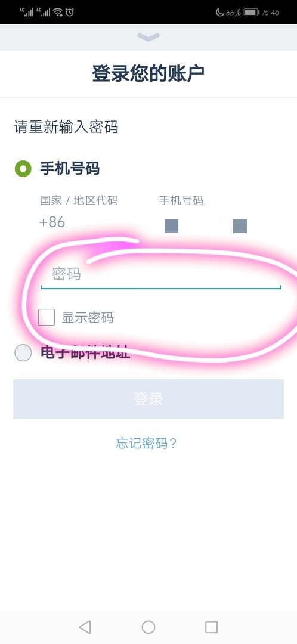The width and height of the screenshot is (297, 644).
Task: Tap the first 4G signal icon
Action: click(27, 11)
